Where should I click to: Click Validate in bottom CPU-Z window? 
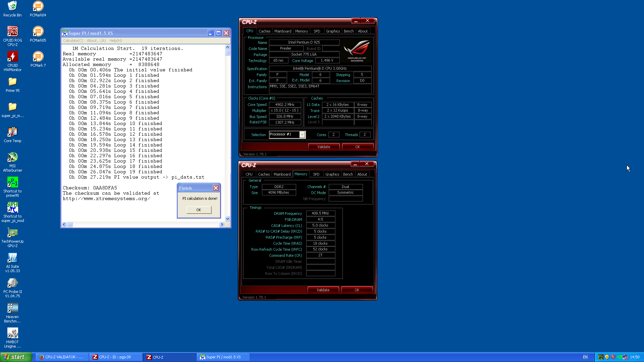323,290
